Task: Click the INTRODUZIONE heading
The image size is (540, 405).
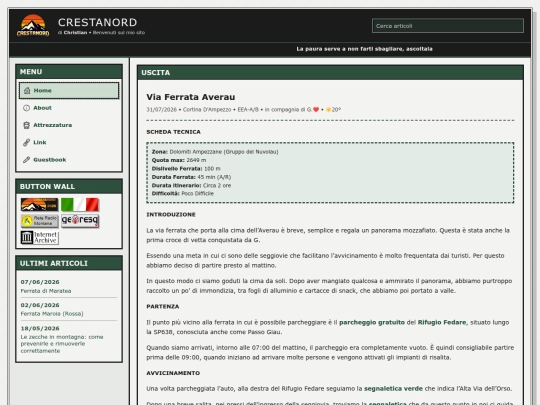Action: click(171, 215)
